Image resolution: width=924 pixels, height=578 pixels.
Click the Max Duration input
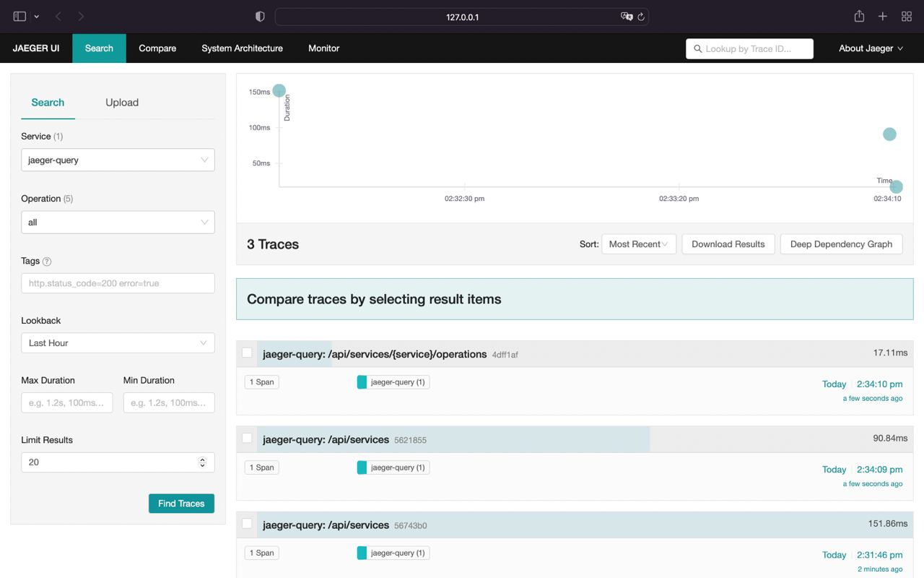pos(67,402)
